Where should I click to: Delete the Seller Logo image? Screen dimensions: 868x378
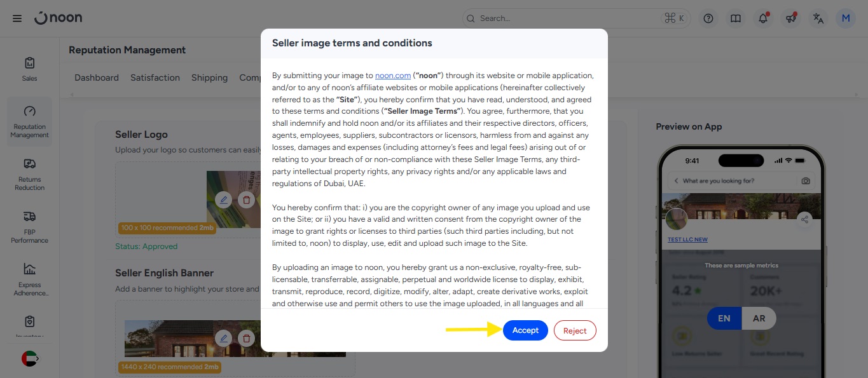point(246,199)
